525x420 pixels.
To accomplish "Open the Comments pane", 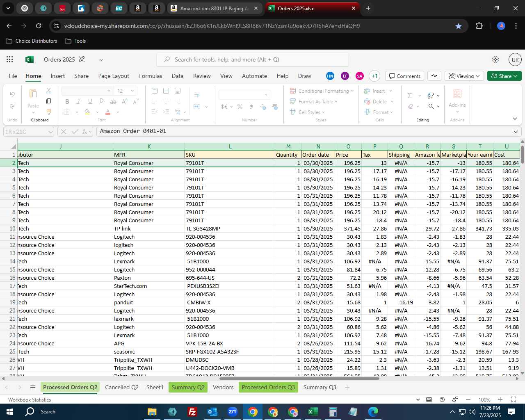I will [405, 76].
